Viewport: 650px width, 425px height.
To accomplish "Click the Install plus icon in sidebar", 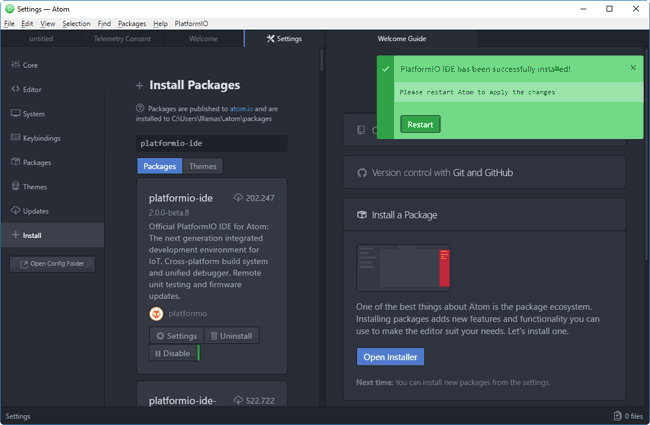I will coord(15,235).
